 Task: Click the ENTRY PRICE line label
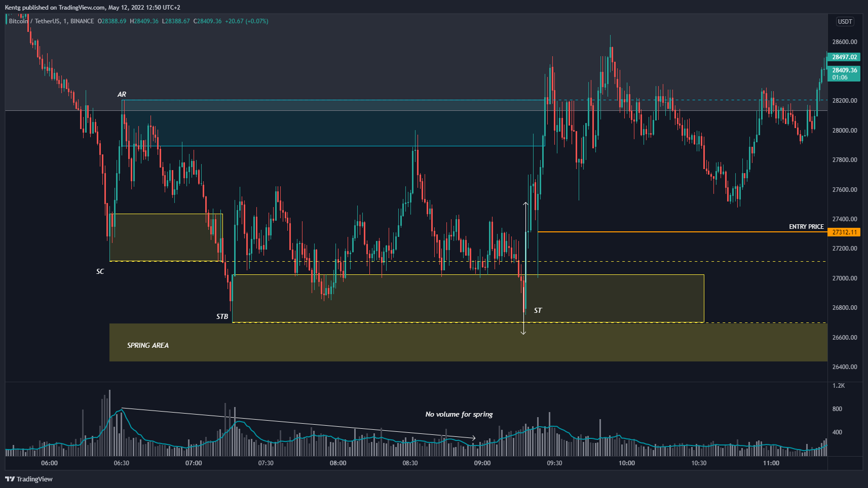coord(806,227)
